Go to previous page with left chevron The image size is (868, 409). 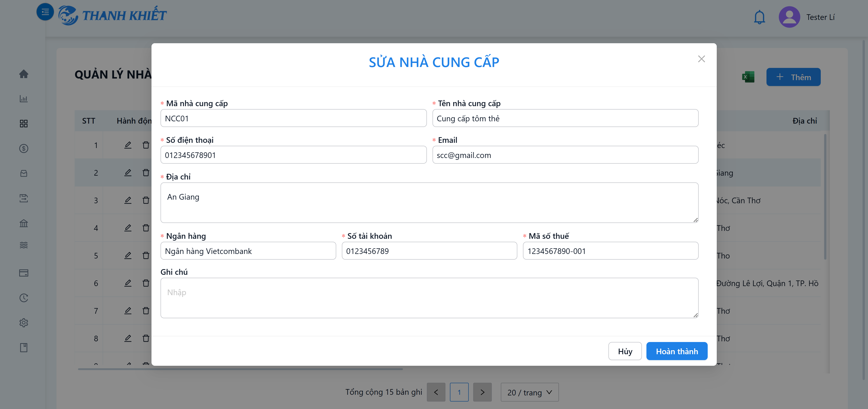coord(436,392)
